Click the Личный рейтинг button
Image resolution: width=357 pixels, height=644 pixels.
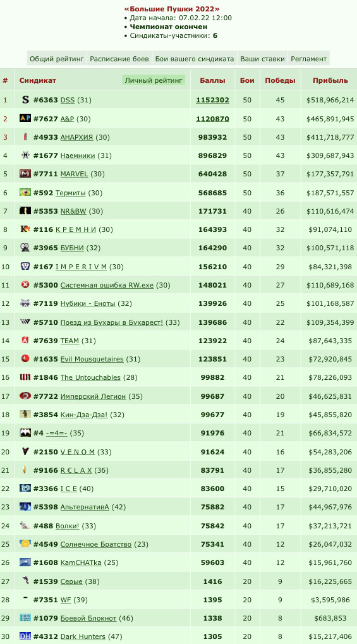point(154,80)
